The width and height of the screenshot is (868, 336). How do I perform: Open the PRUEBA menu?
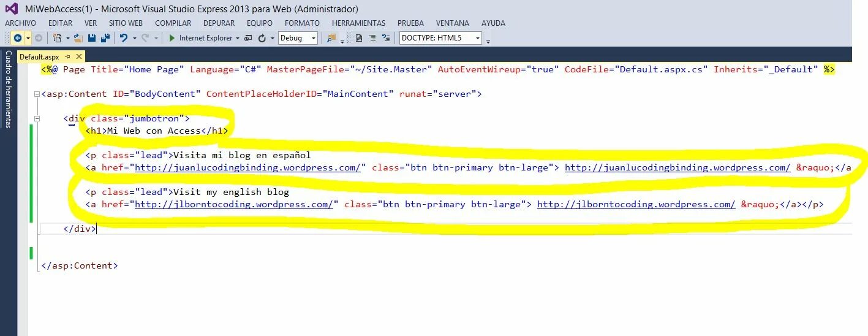[x=410, y=23]
